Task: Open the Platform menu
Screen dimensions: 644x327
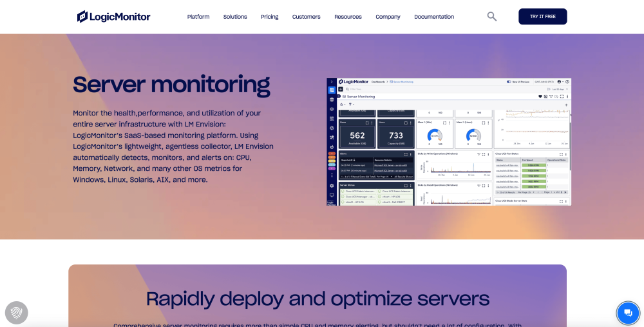Action: (x=198, y=17)
